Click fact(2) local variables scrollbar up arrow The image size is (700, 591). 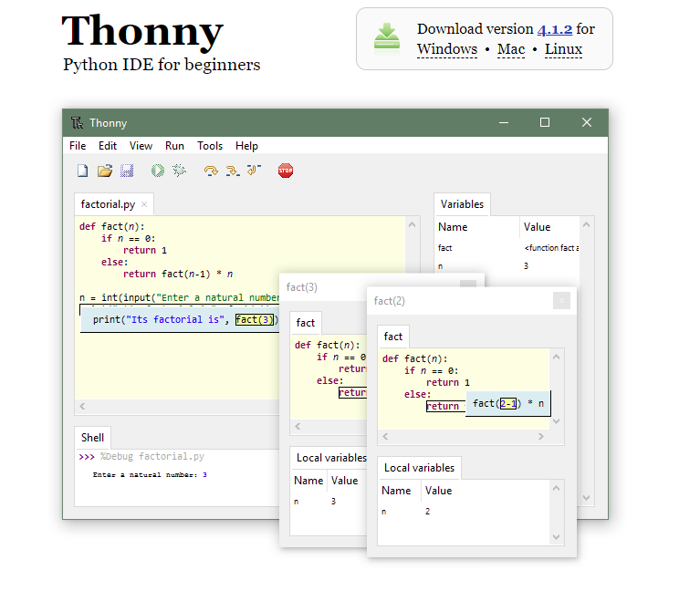556,488
